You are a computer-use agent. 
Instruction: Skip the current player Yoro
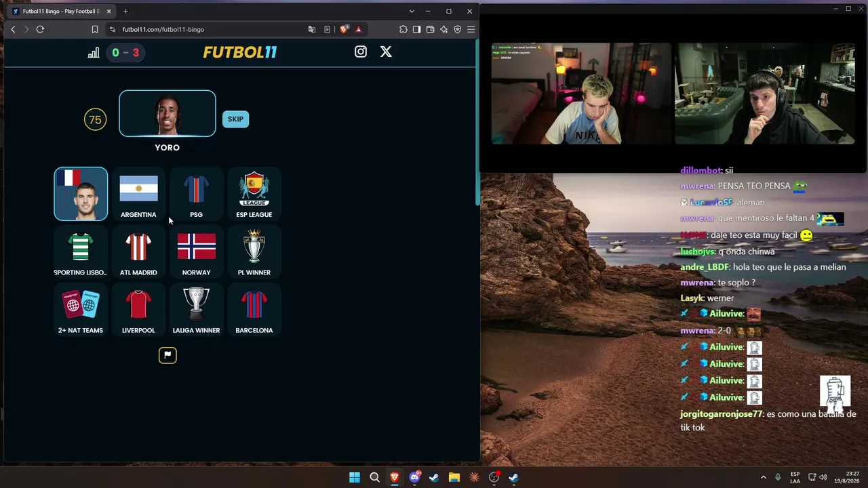(235, 119)
